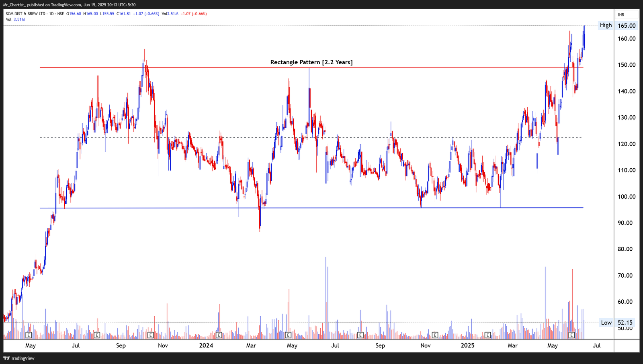The width and height of the screenshot is (643, 364).
Task: Click the leftmost E earnings marker near May 2023
Action: tap(28, 334)
